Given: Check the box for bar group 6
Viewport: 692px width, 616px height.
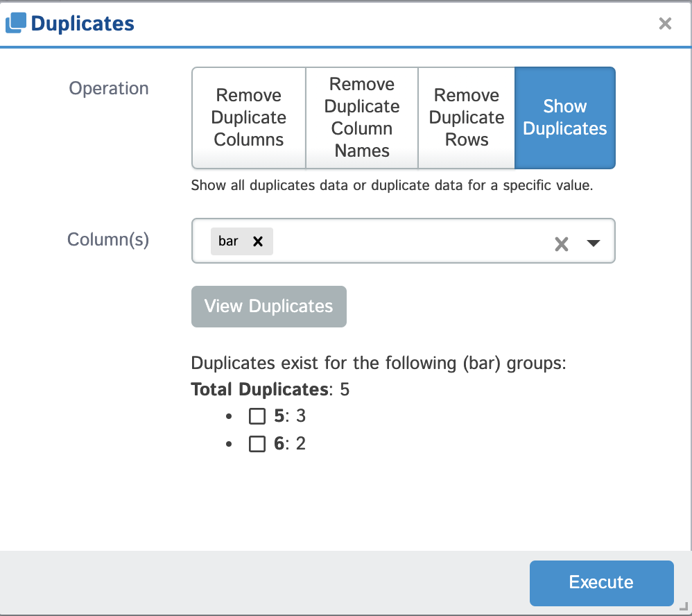Looking at the screenshot, I should tap(257, 444).
